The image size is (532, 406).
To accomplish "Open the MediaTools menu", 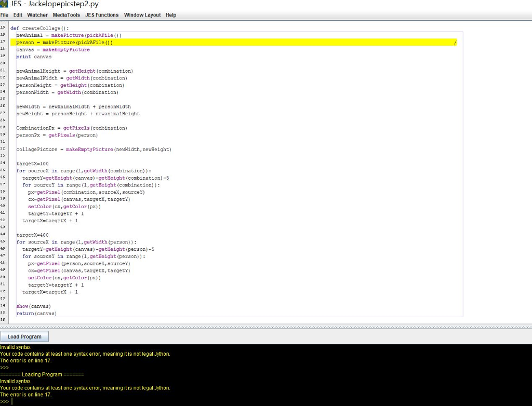I will click(x=66, y=15).
